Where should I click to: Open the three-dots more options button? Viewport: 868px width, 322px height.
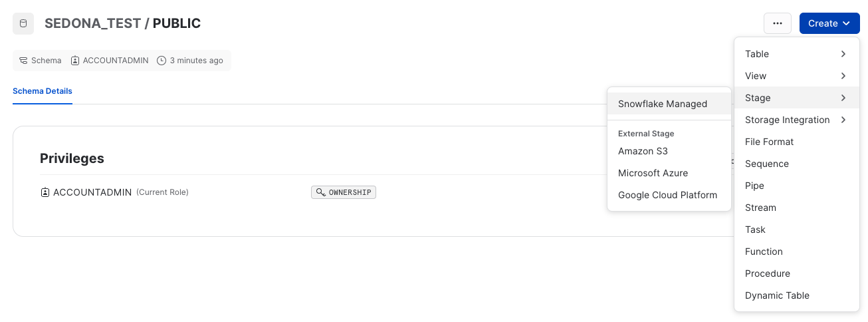coord(778,23)
